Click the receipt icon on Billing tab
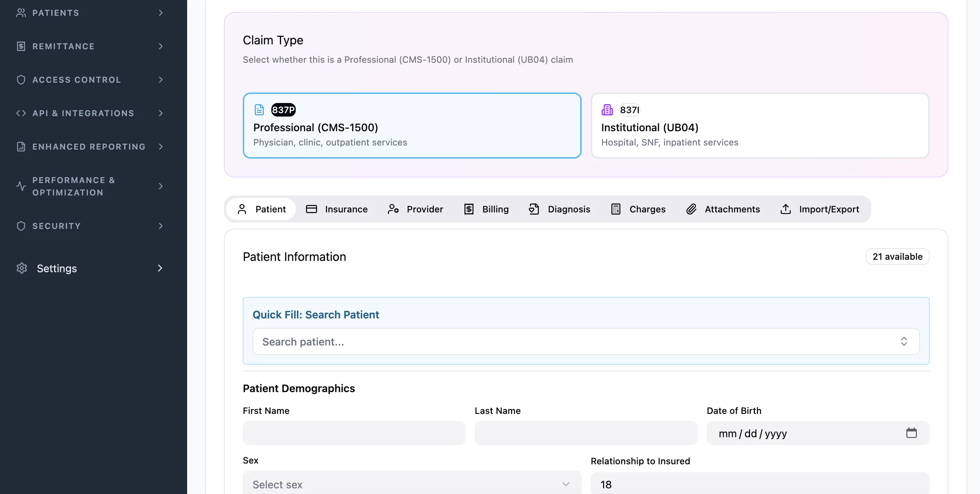980x494 pixels. point(469,209)
